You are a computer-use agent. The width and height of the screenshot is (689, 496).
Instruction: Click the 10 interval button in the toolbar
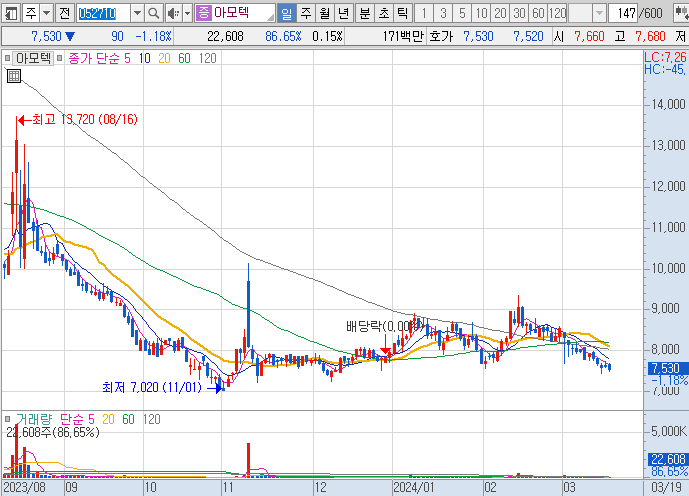[481, 13]
